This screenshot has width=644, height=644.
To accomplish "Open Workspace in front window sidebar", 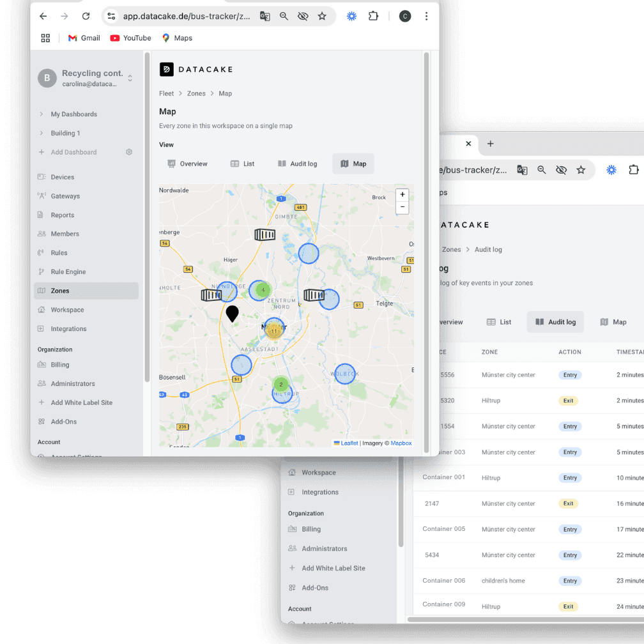I will [x=67, y=310].
